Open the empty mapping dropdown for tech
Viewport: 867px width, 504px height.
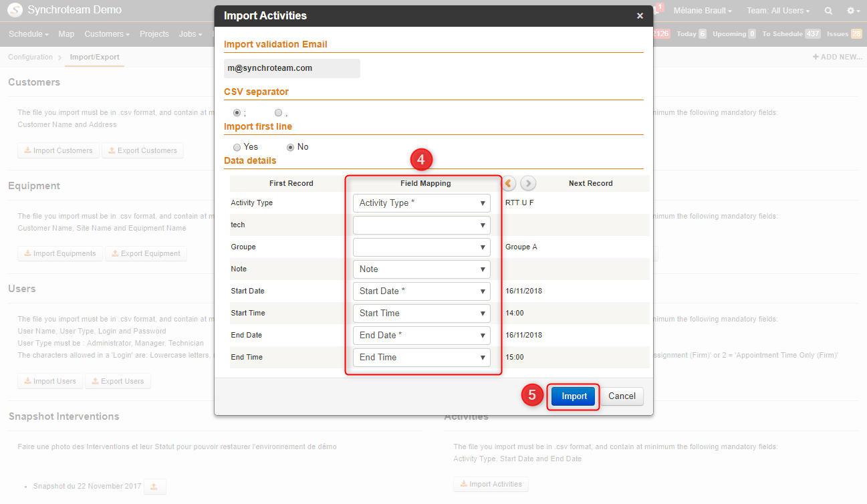pyautogui.click(x=422, y=225)
